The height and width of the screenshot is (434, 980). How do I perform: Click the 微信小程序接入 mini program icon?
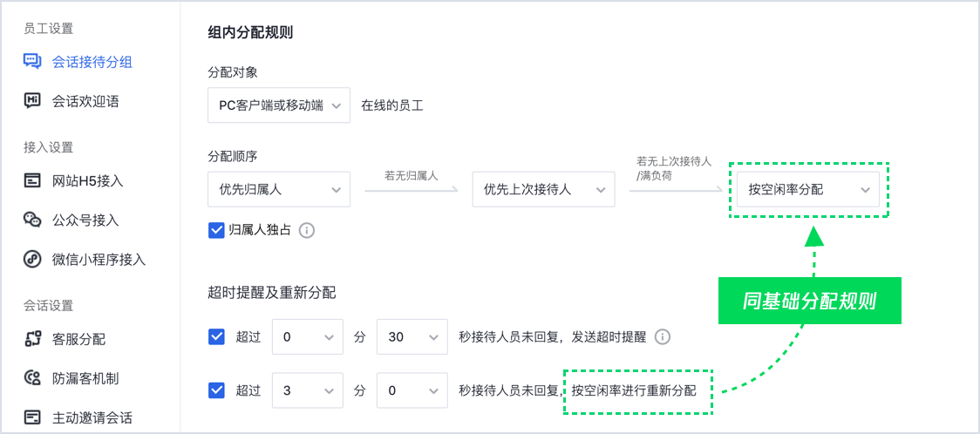coord(32,259)
